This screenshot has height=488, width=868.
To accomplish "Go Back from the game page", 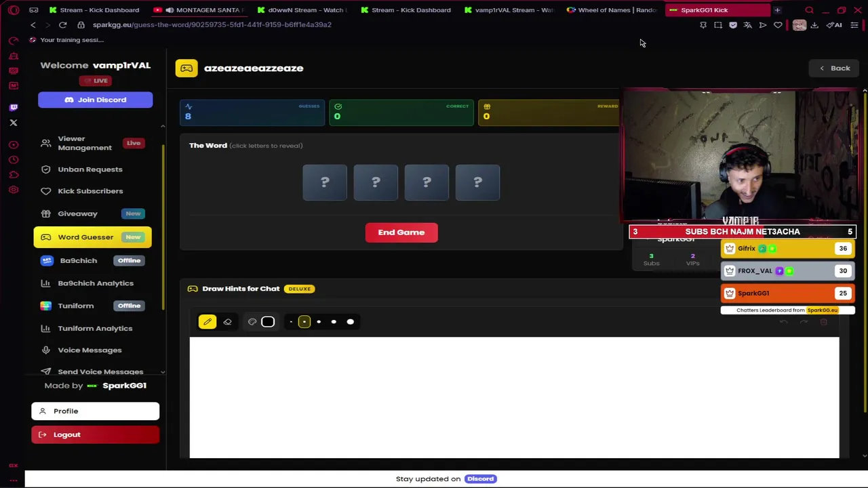I will [x=834, y=68].
